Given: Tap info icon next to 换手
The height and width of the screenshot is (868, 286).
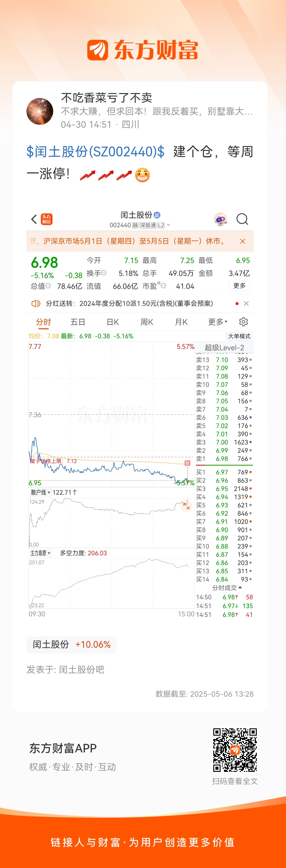Looking at the screenshot, I should coord(104,273).
